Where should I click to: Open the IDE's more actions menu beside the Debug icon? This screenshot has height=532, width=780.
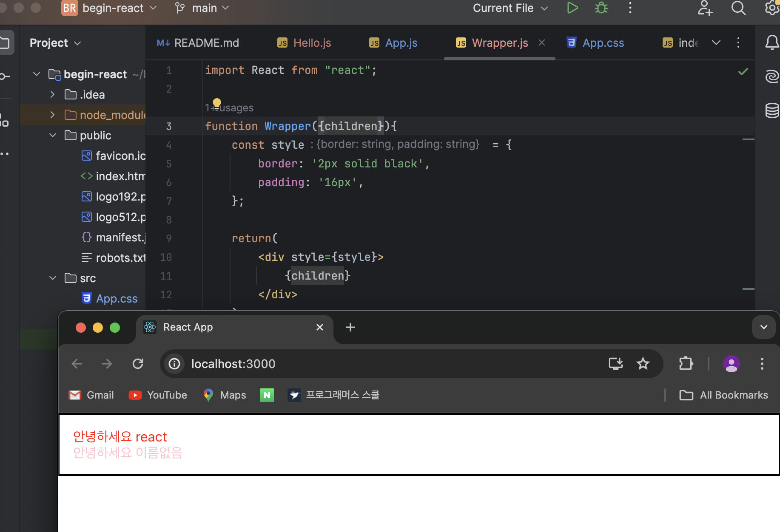point(630,8)
